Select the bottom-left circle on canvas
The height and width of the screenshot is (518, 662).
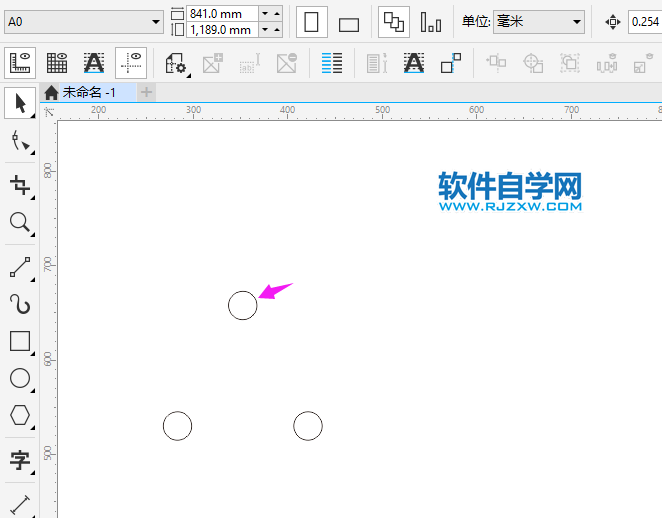coord(177,426)
